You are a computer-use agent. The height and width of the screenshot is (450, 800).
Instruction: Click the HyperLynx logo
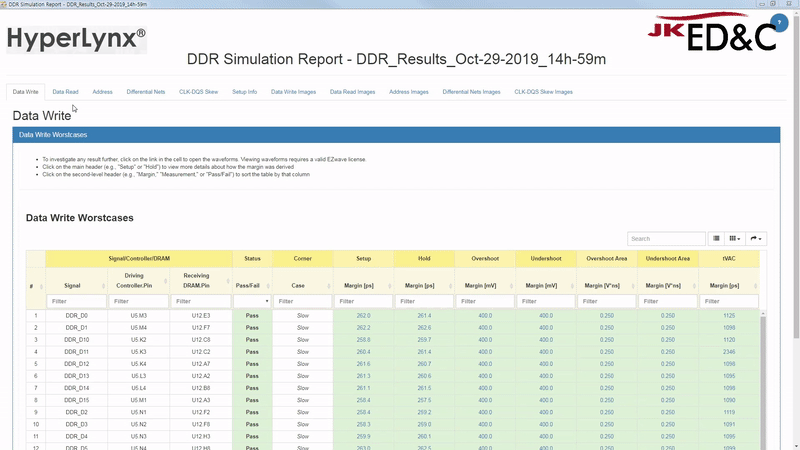tap(76, 39)
